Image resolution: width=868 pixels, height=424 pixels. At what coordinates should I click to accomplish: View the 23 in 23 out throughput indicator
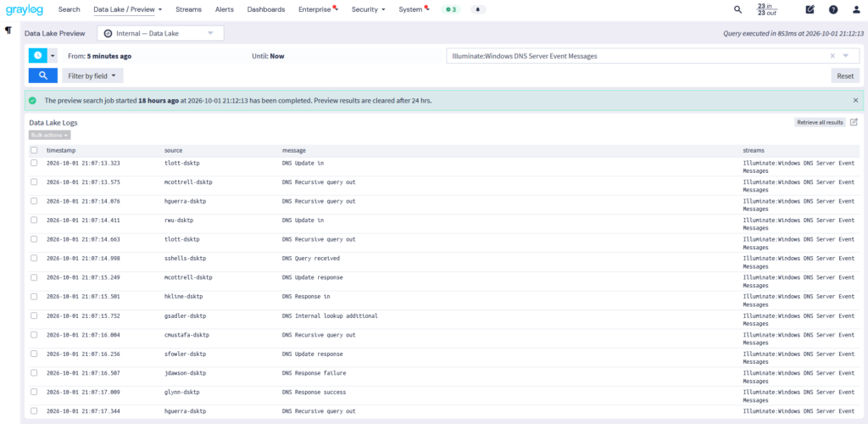766,9
